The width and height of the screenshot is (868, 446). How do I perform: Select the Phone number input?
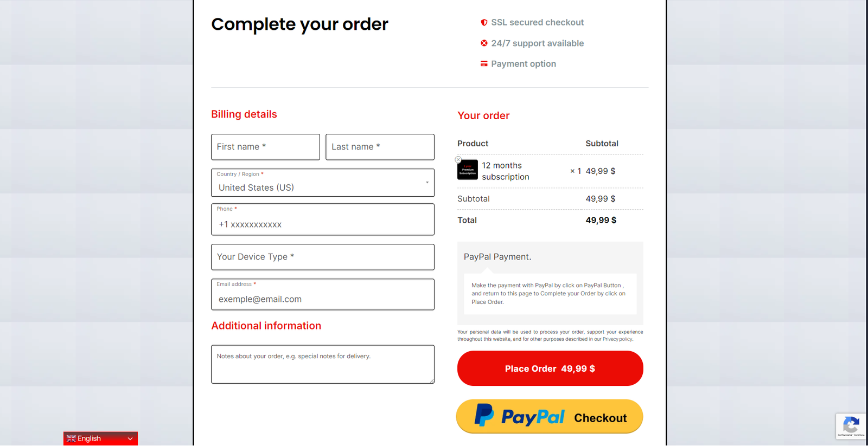click(x=323, y=224)
